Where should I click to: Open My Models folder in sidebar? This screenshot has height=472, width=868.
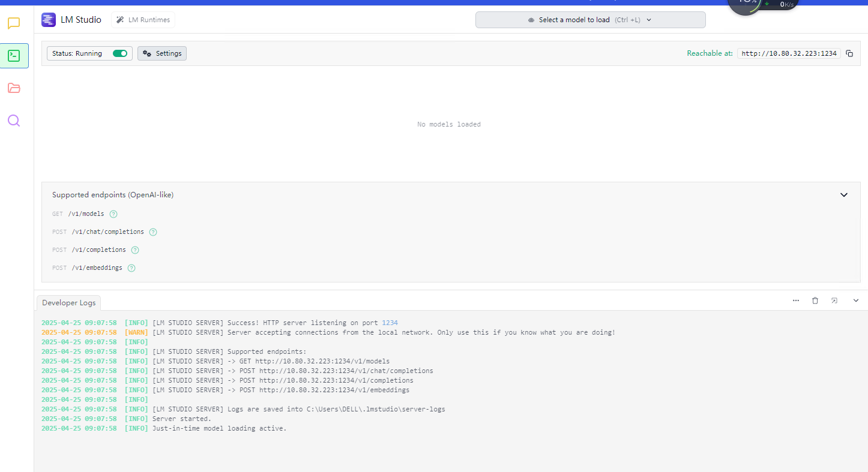[x=14, y=88]
